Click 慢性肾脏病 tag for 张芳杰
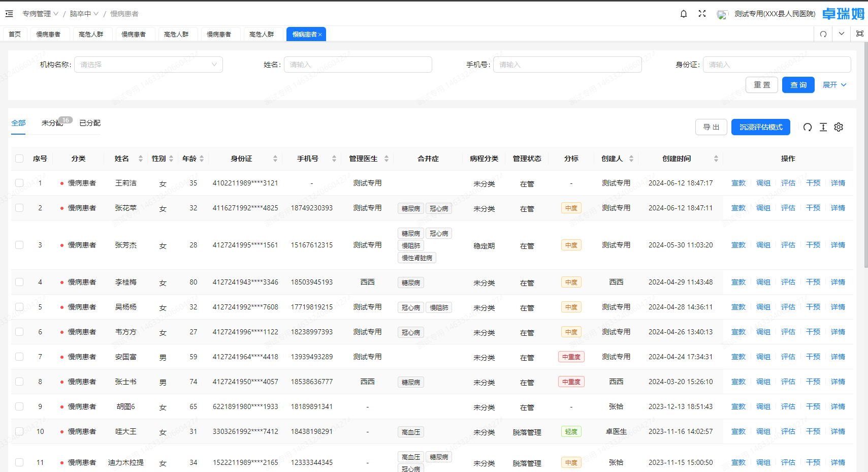Viewport: 868px width, 472px height. point(417,258)
